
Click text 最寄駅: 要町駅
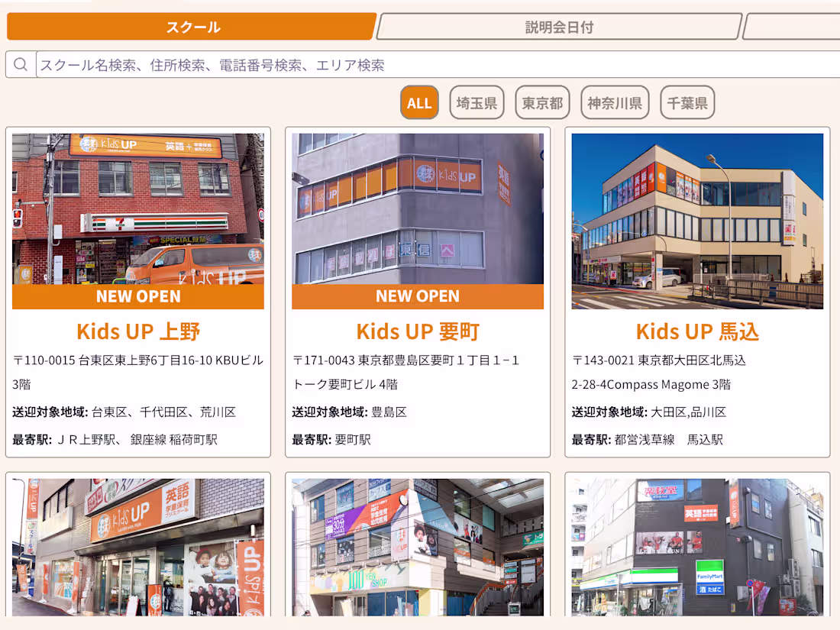(x=331, y=440)
